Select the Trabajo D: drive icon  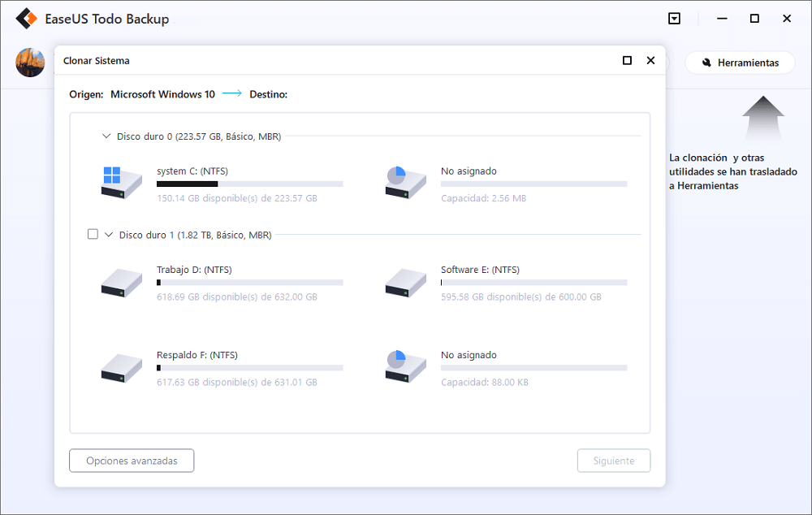tap(121, 281)
